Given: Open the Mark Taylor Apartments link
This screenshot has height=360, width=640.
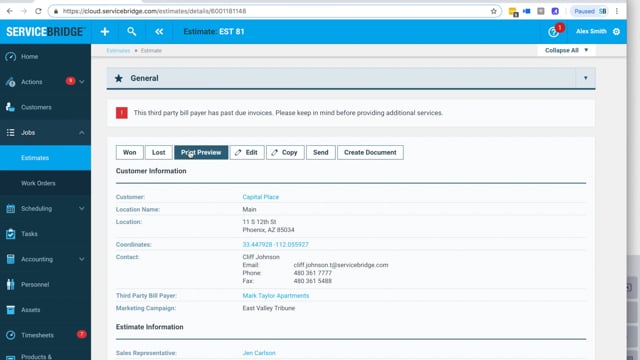Looking at the screenshot, I should (276, 296).
